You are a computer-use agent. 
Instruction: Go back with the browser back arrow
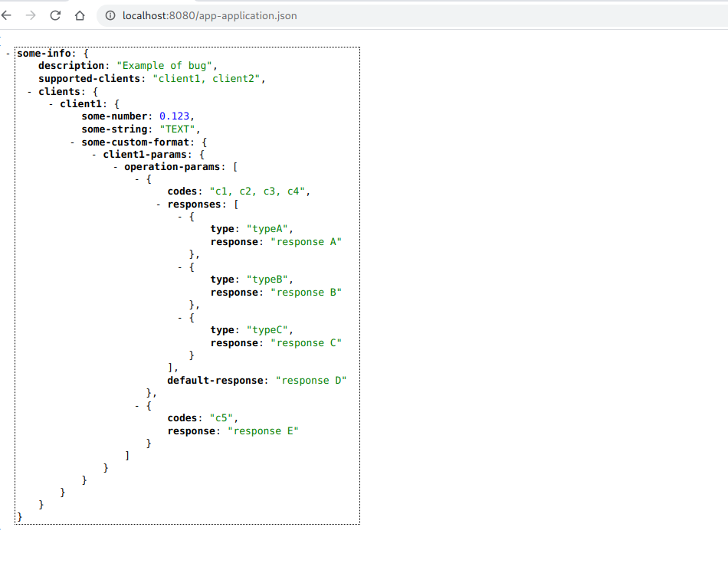pos(6,16)
